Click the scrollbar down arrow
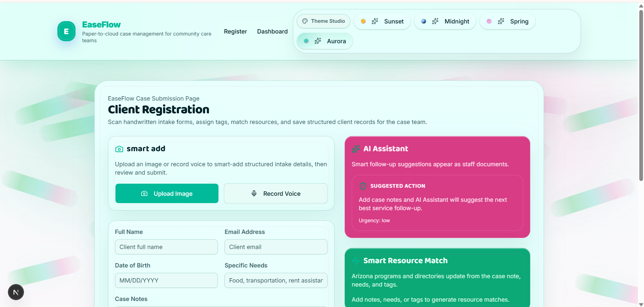Image resolution: width=644 pixels, height=307 pixels. click(641, 304)
